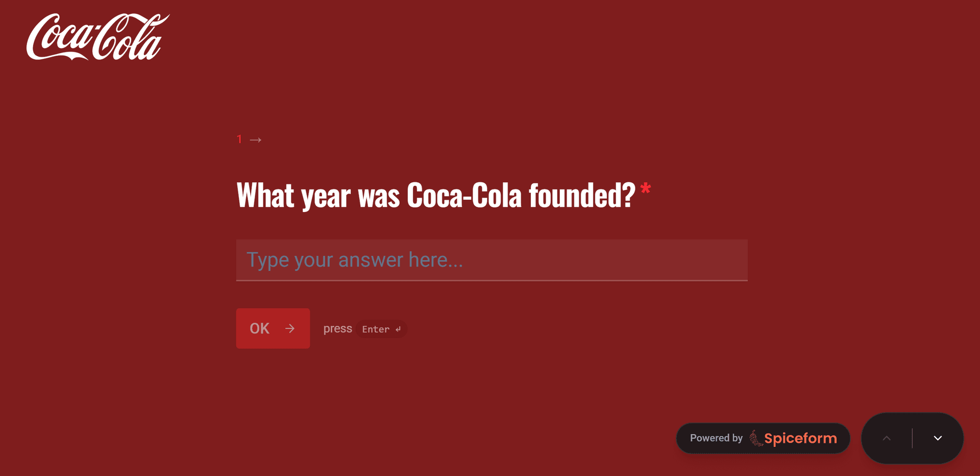Viewport: 980px width, 476px height.
Task: Click the arrow icon inside the OK button
Action: pos(290,328)
